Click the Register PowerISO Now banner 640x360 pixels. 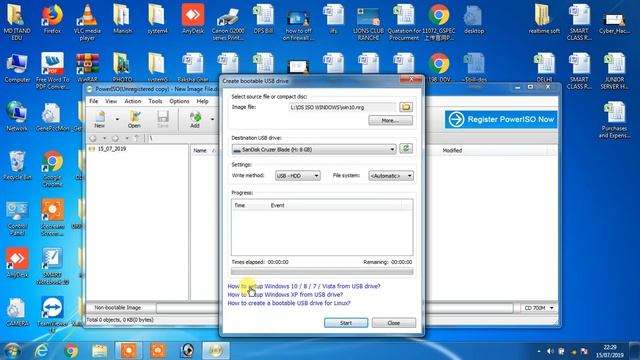pyautogui.click(x=501, y=119)
